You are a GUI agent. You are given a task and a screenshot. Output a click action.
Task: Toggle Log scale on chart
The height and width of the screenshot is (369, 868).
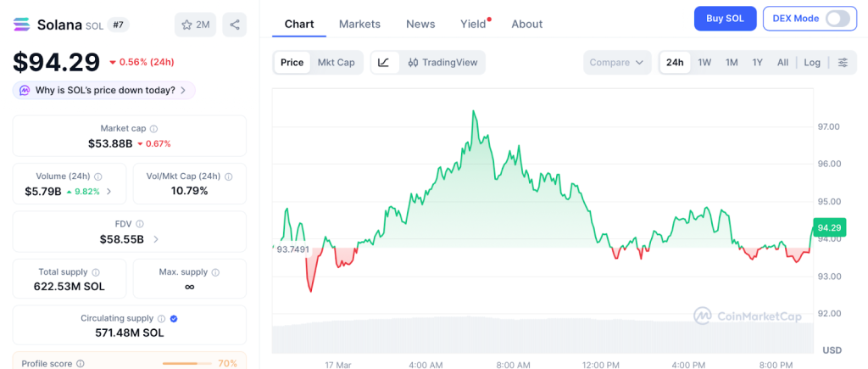pyautogui.click(x=812, y=62)
